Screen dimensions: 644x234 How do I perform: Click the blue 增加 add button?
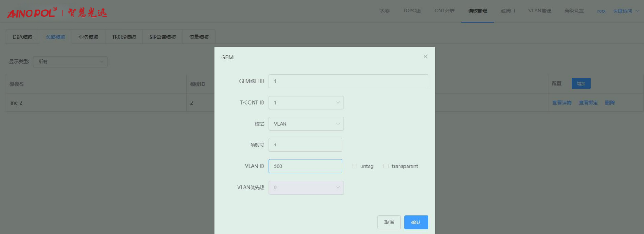(x=581, y=84)
